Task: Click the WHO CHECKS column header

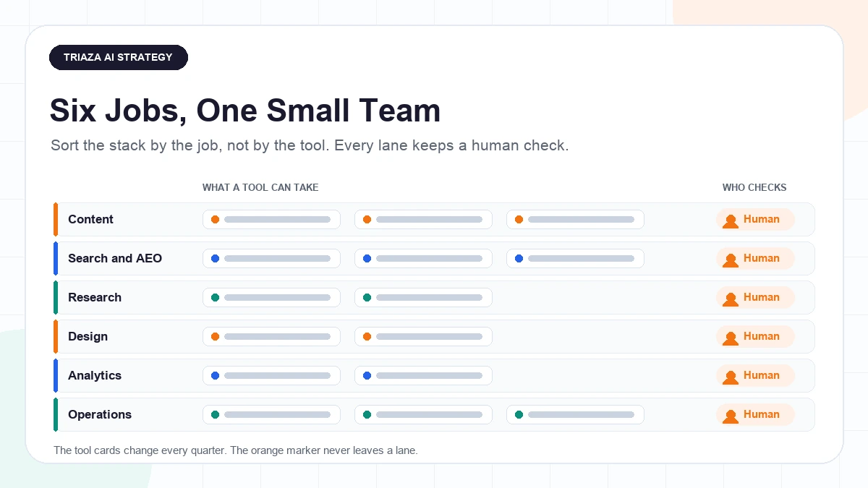Action: tap(754, 187)
